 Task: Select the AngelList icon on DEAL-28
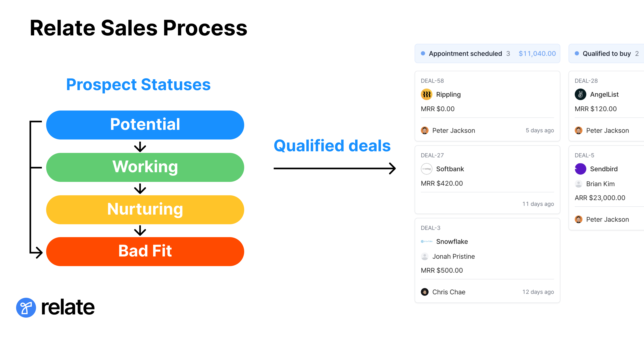580,94
